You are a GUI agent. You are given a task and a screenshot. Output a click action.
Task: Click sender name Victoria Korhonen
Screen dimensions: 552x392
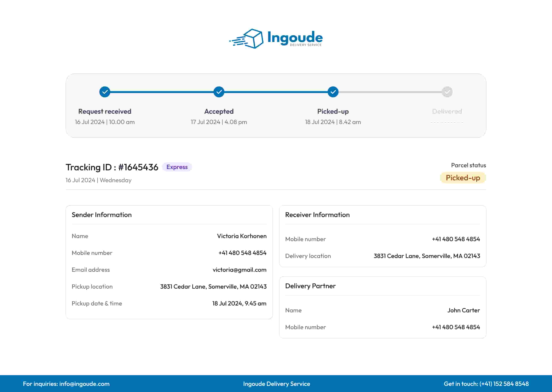tap(242, 236)
